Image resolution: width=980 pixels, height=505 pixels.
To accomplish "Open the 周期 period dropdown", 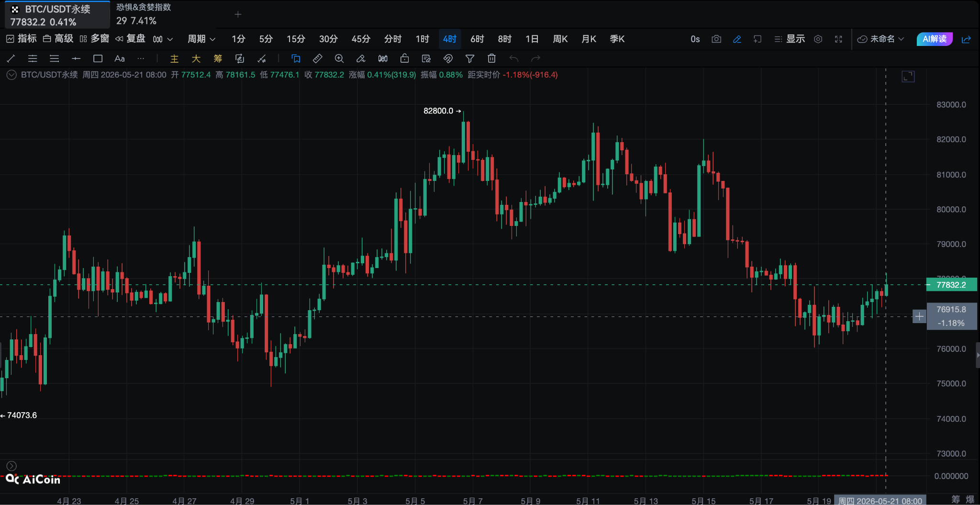I will (201, 39).
